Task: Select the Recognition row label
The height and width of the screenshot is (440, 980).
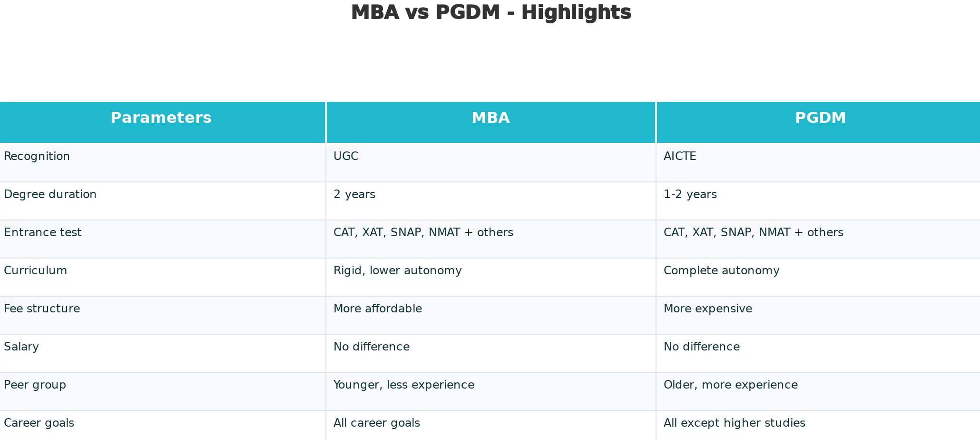Action: [x=37, y=157]
